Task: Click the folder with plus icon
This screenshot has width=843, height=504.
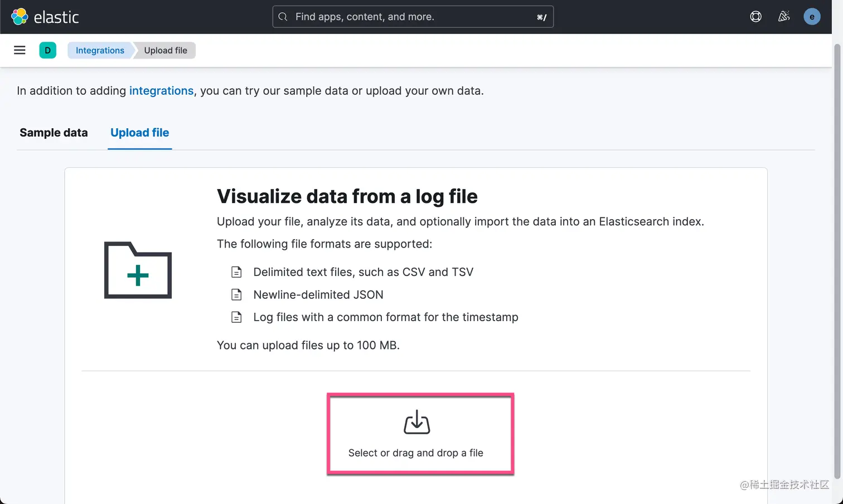Action: tap(138, 270)
